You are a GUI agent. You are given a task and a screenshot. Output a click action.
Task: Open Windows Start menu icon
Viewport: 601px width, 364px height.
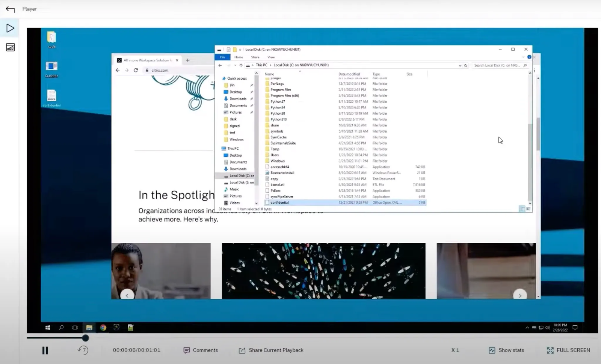(48, 328)
